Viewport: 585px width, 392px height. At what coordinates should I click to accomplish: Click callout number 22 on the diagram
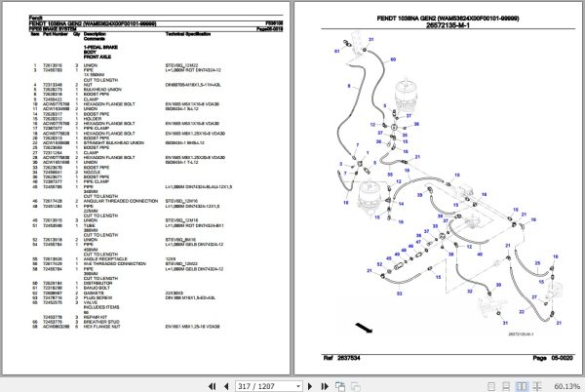[522, 312]
